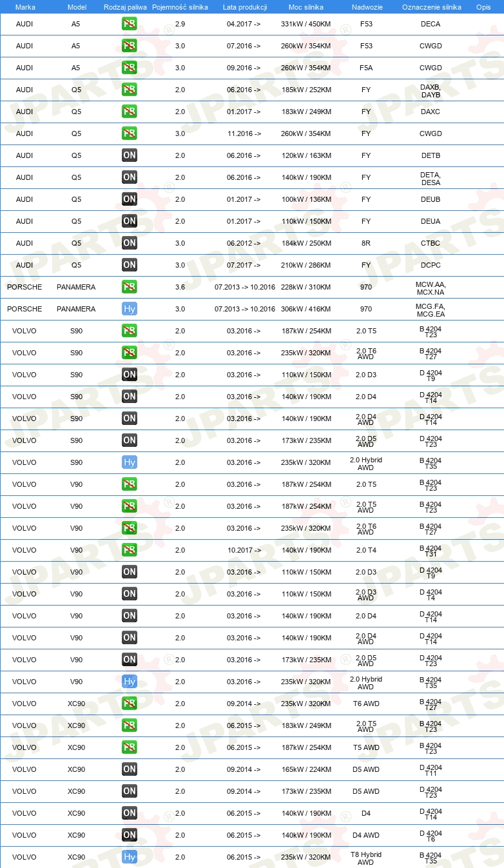This screenshot has height=868, width=504.
Task: Click the 09.2016 -> production date
Action: point(244,68)
